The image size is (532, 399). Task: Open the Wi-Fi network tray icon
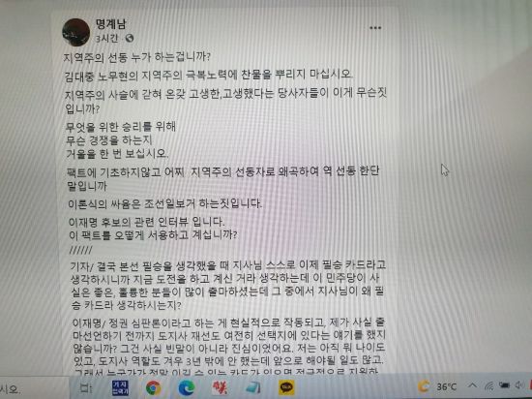[x=488, y=385]
